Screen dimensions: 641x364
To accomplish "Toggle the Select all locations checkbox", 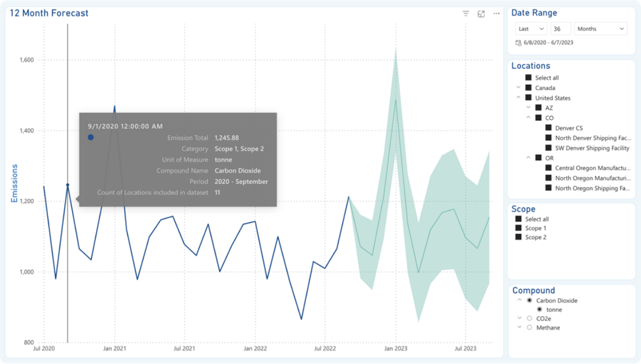I will point(528,78).
